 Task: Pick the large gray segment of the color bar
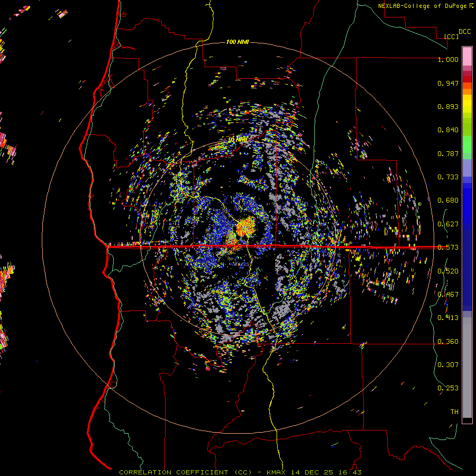pos(467,368)
